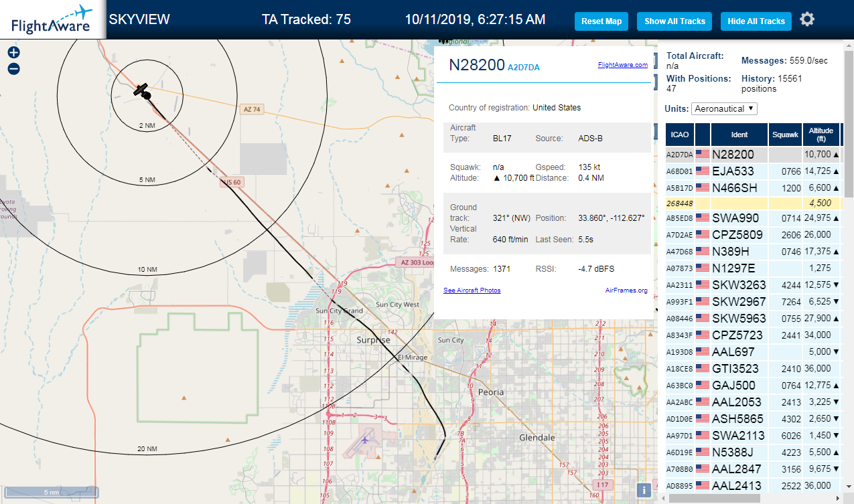Select the N5388J aircraft row
Viewport: 854px width, 504px height.
tap(753, 452)
